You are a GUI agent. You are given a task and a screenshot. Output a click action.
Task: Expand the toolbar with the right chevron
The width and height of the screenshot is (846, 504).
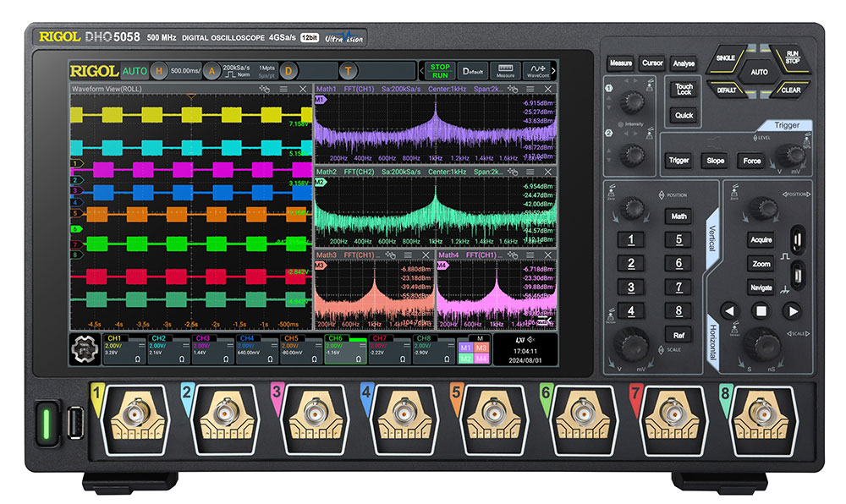[x=554, y=70]
